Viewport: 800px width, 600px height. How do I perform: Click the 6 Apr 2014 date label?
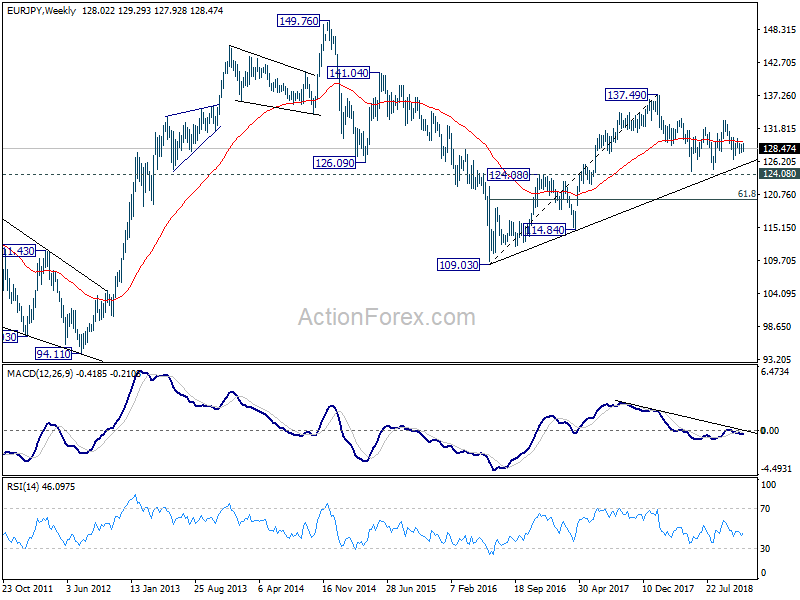coord(281,588)
